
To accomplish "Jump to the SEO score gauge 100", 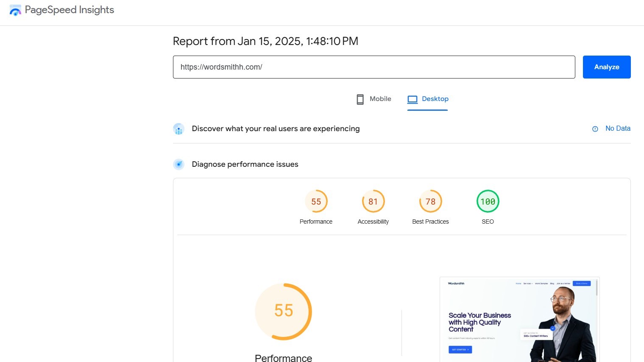I will [x=488, y=202].
